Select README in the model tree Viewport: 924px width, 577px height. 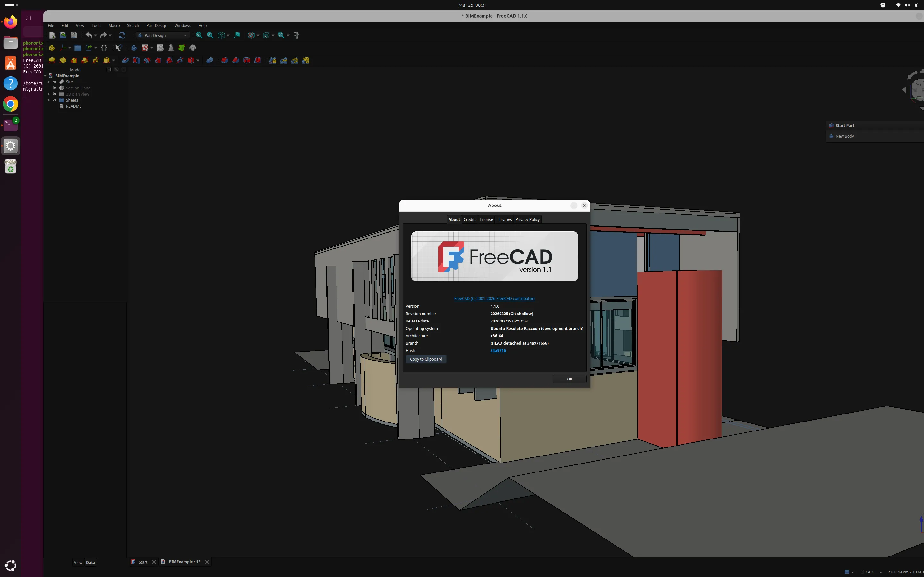[x=73, y=106]
